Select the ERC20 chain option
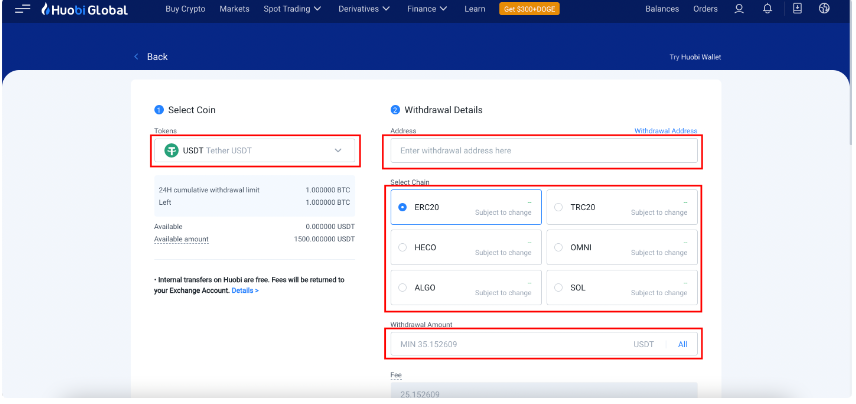856x404 pixels. coord(466,207)
